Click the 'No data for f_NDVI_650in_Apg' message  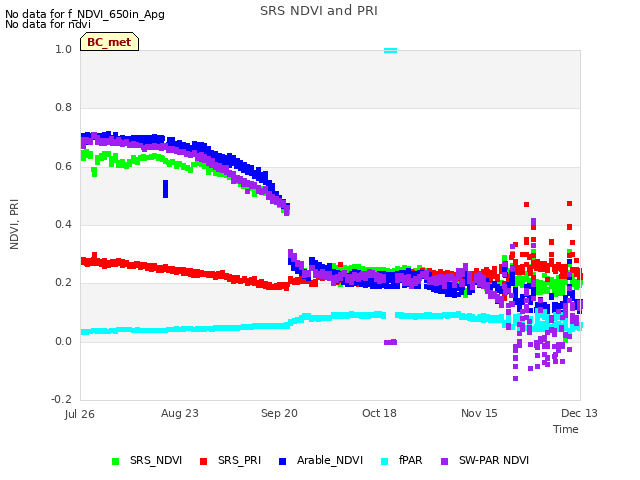point(85,14)
